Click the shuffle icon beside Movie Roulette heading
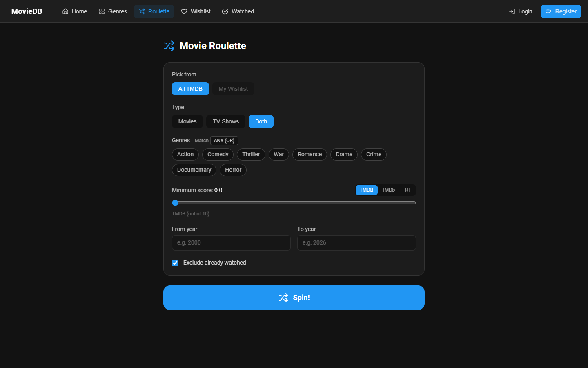588x368 pixels. tap(169, 46)
